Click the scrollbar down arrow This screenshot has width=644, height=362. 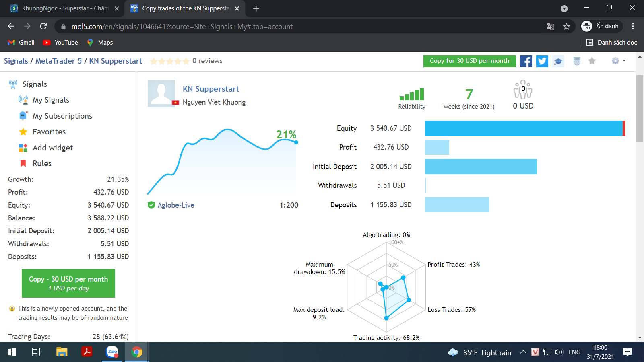click(x=640, y=338)
